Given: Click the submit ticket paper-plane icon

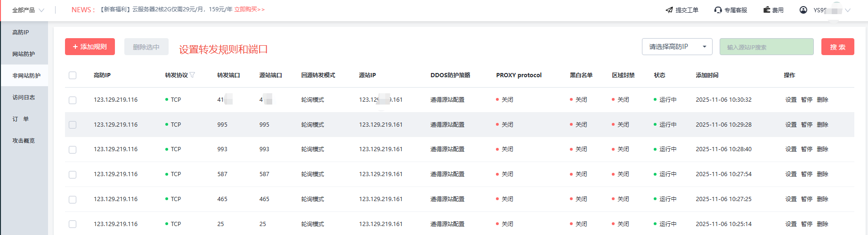Looking at the screenshot, I should tap(669, 10).
